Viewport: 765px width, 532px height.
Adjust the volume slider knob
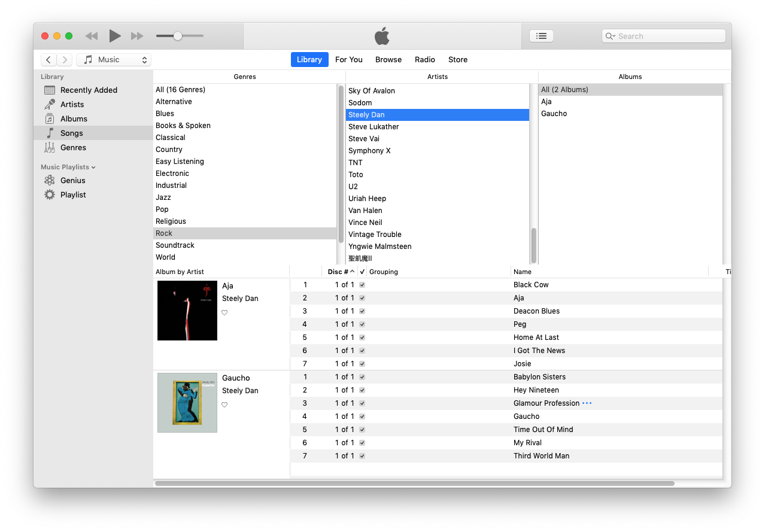coord(178,36)
